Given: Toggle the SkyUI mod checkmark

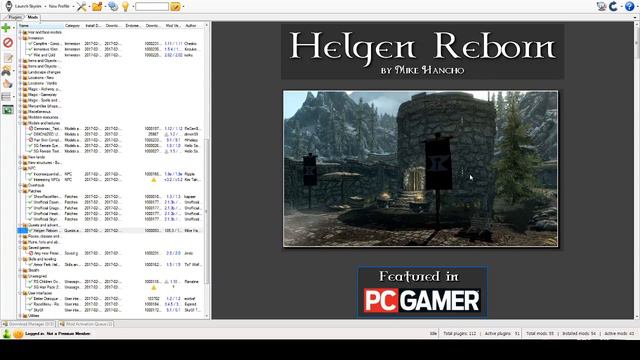Looking at the screenshot, I should [x=30, y=310].
